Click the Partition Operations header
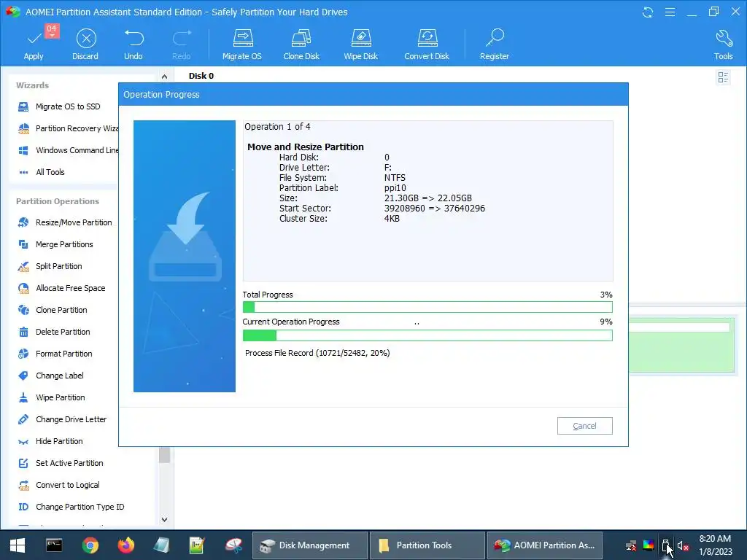Image resolution: width=747 pixels, height=560 pixels. coord(58,201)
